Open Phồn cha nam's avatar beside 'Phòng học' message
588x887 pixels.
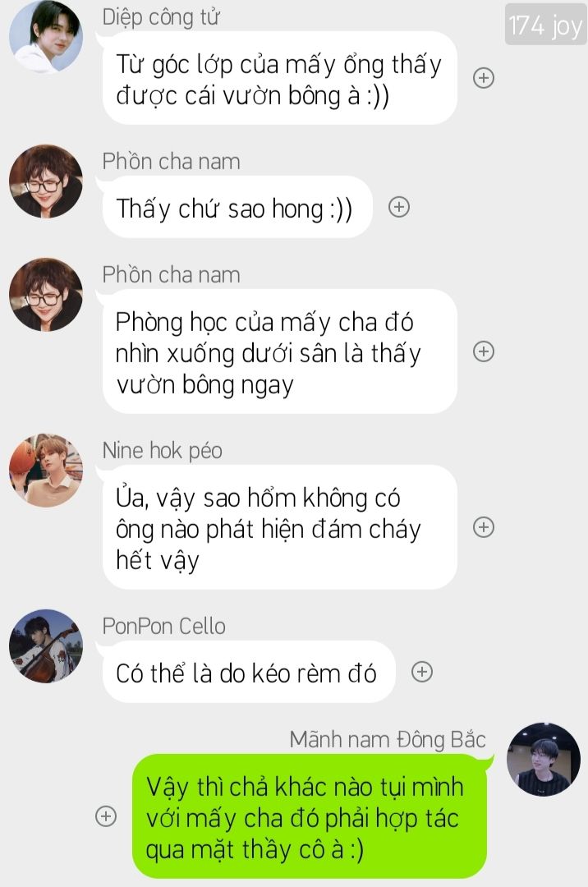[x=46, y=295]
